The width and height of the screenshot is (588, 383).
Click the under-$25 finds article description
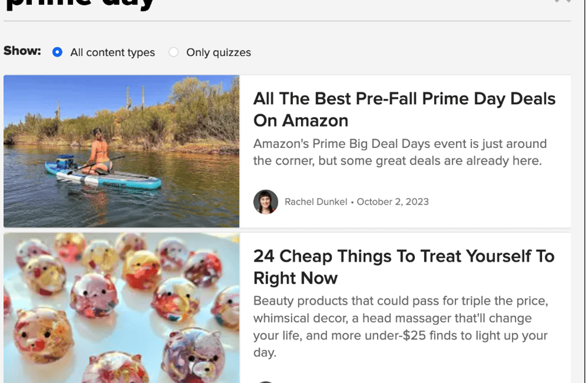click(400, 326)
